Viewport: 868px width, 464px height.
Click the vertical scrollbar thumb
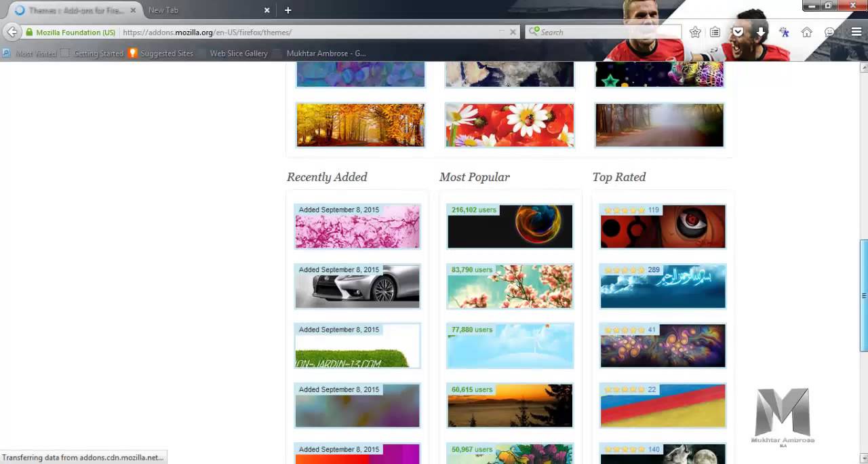[x=863, y=296]
